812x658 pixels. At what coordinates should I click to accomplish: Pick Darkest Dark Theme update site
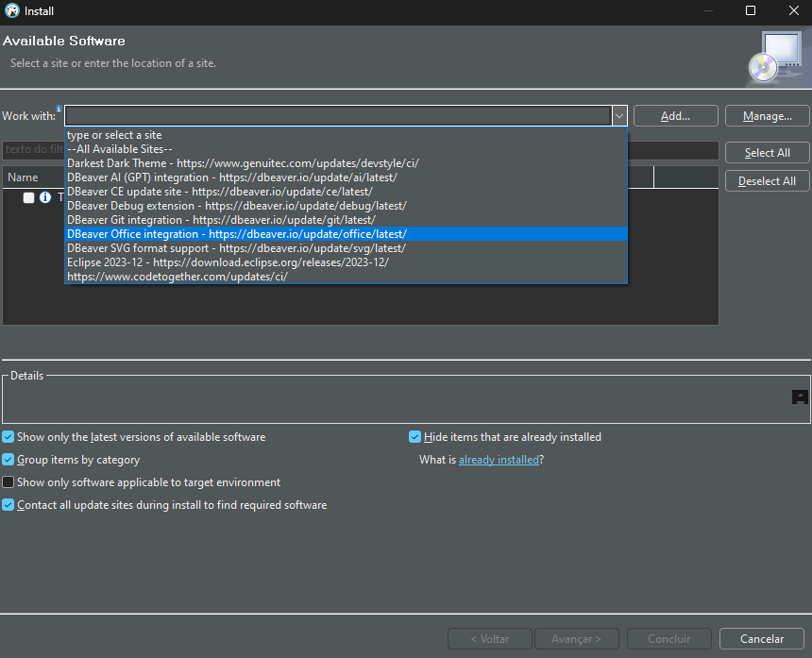pyautogui.click(x=346, y=163)
